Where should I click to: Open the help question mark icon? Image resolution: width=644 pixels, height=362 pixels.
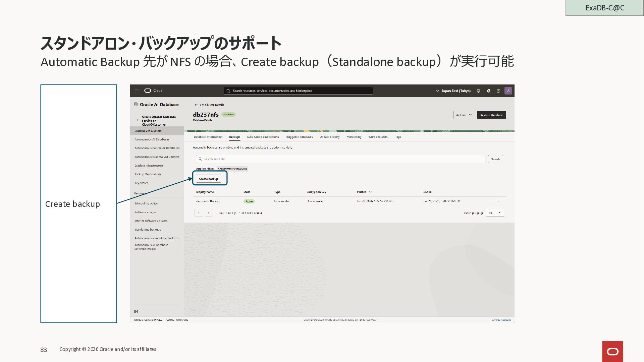[498, 91]
